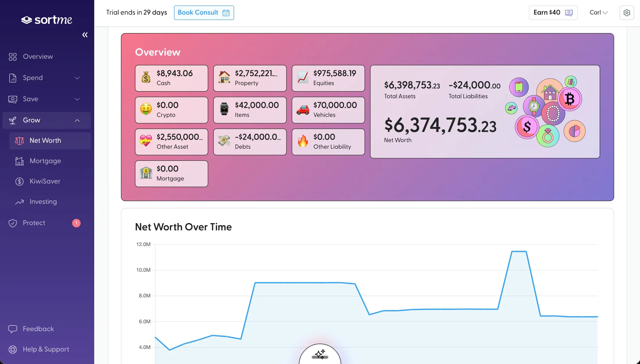
Task: Open the Property card
Action: click(250, 78)
